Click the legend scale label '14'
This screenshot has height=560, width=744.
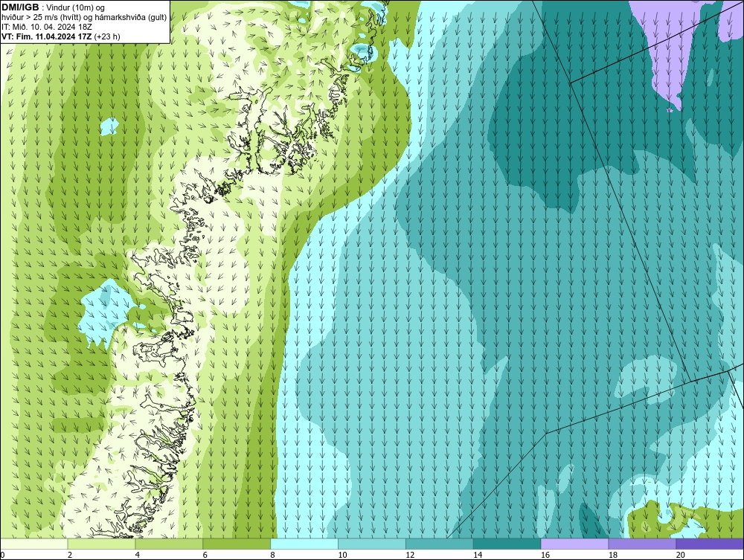(478, 555)
